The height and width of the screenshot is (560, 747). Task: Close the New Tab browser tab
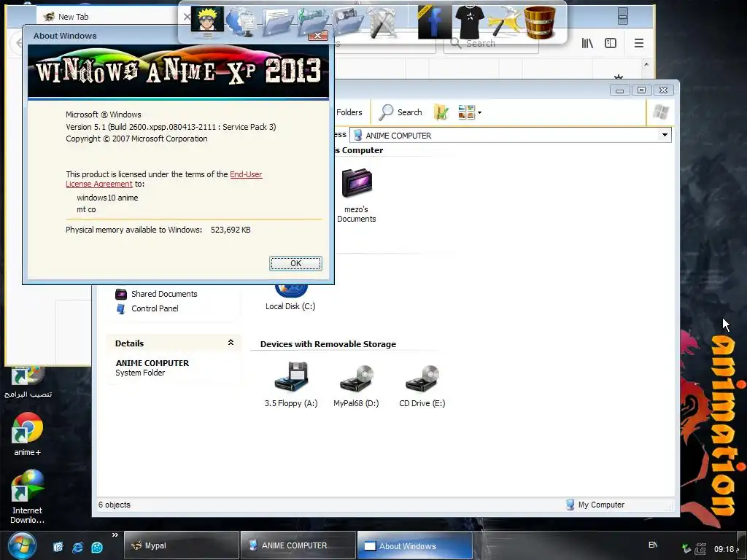[187, 17]
